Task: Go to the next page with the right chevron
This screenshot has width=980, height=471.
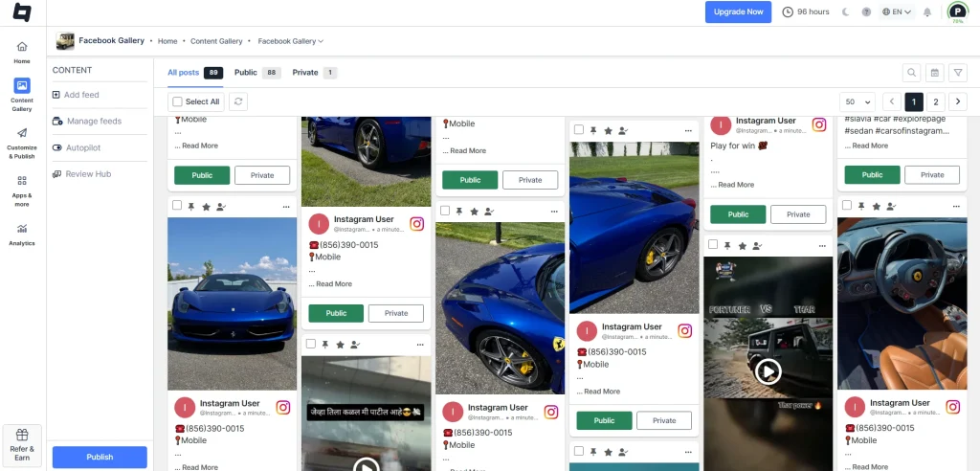Action: point(957,102)
